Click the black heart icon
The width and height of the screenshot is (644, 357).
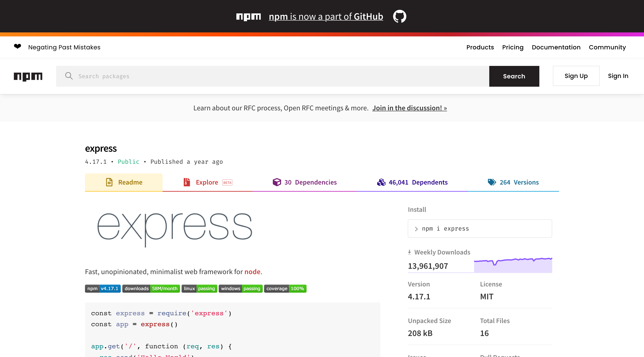(x=17, y=46)
